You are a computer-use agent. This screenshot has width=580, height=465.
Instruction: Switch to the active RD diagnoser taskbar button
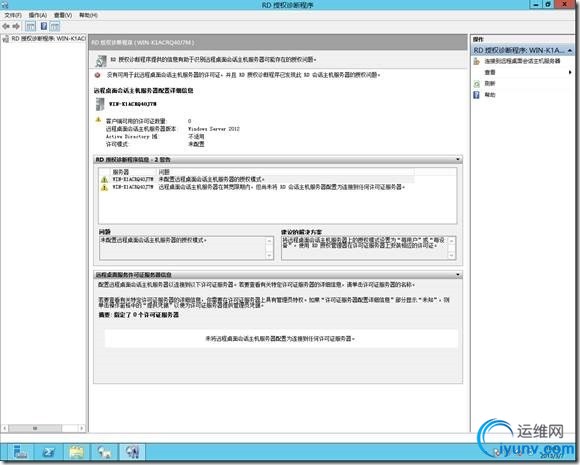[x=132, y=452]
